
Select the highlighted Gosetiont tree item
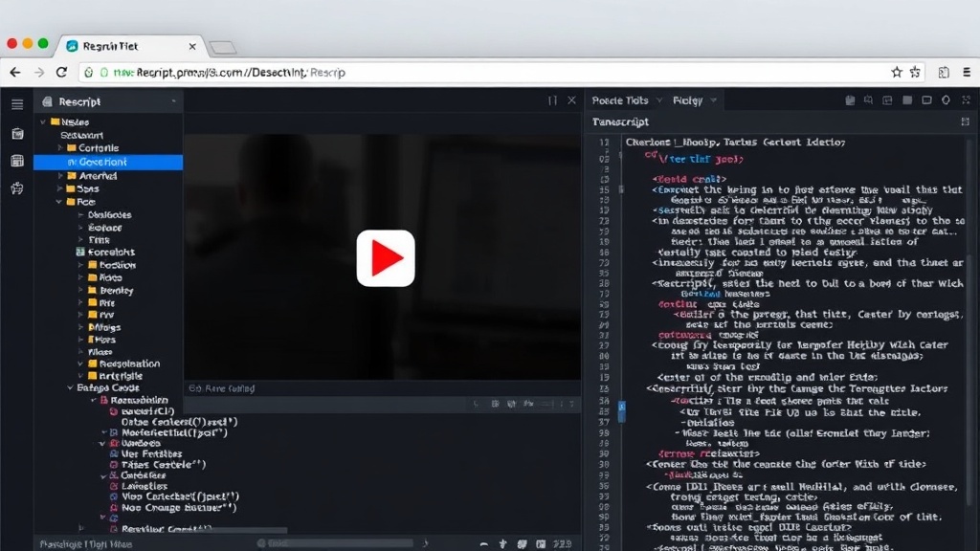(x=108, y=162)
